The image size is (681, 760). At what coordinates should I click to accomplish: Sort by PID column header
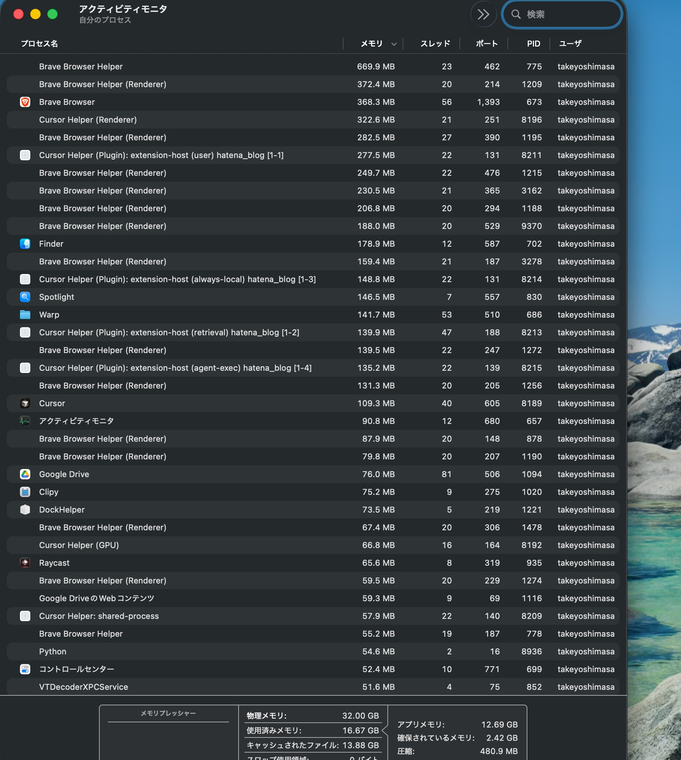point(534,44)
